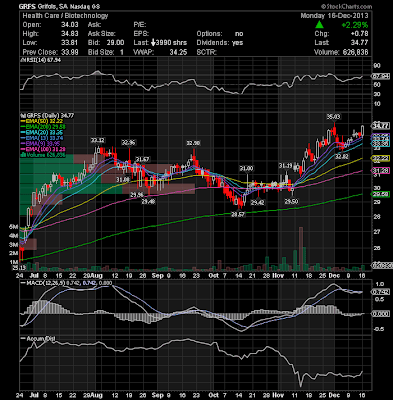Click the Dividends value yes

pos(237,43)
